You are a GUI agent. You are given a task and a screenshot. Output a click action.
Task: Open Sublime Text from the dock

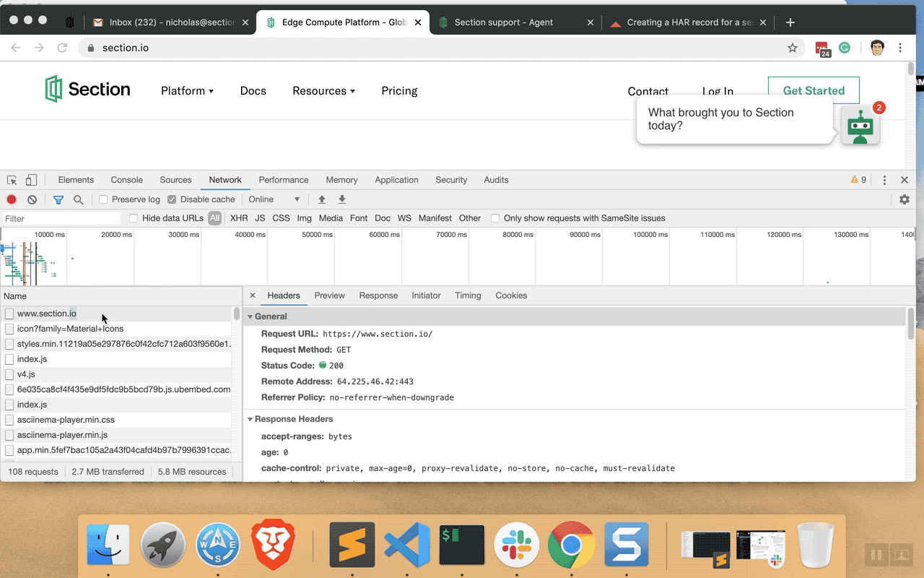point(352,545)
